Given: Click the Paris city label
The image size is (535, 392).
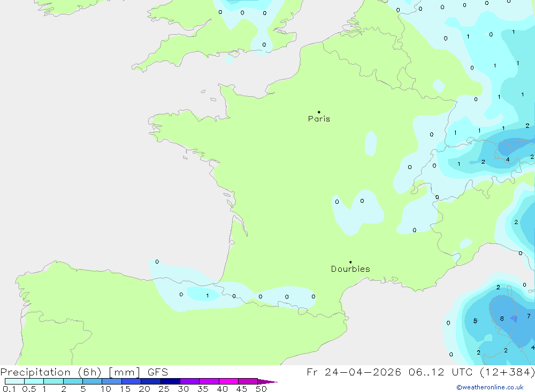Looking at the screenshot, I should [x=319, y=119].
